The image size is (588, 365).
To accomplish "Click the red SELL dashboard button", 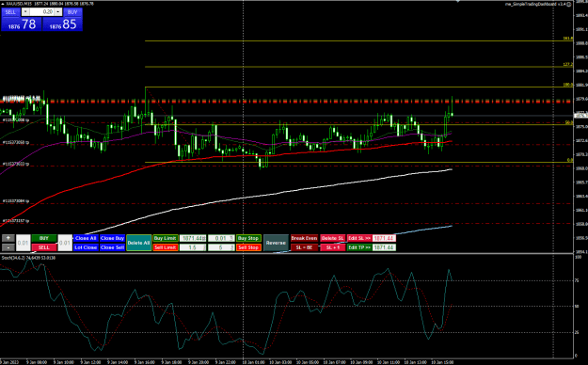I will click(44, 247).
